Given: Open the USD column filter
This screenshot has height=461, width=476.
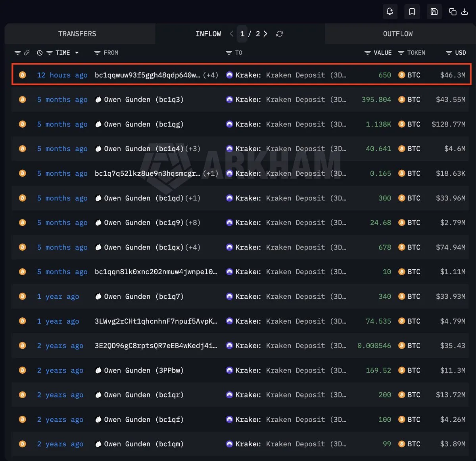Looking at the screenshot, I should [x=449, y=53].
